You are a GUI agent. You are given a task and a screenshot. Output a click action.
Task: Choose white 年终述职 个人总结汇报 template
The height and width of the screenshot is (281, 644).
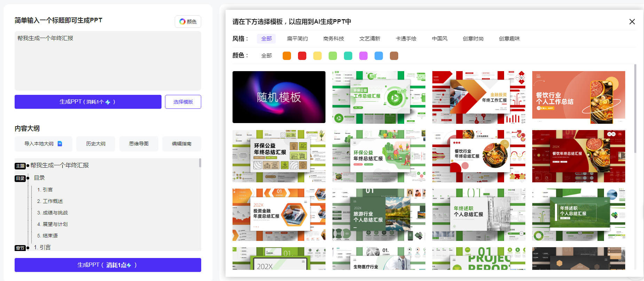(x=479, y=215)
